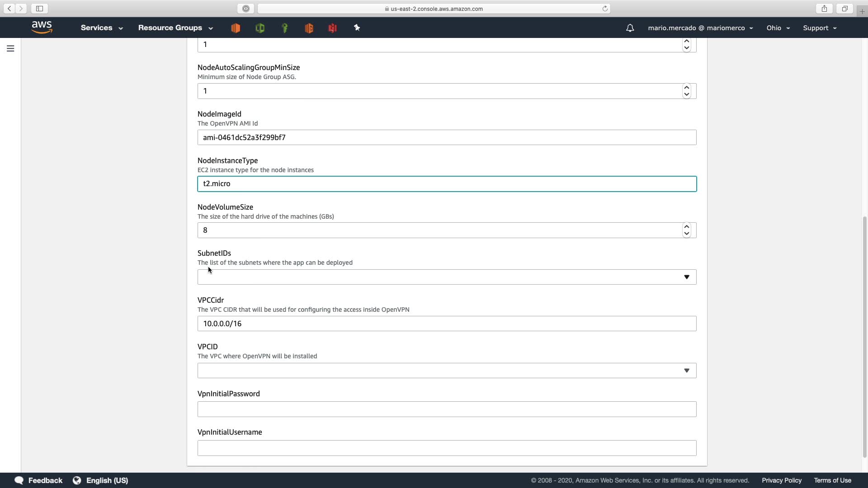Open the Services menu

(102, 28)
